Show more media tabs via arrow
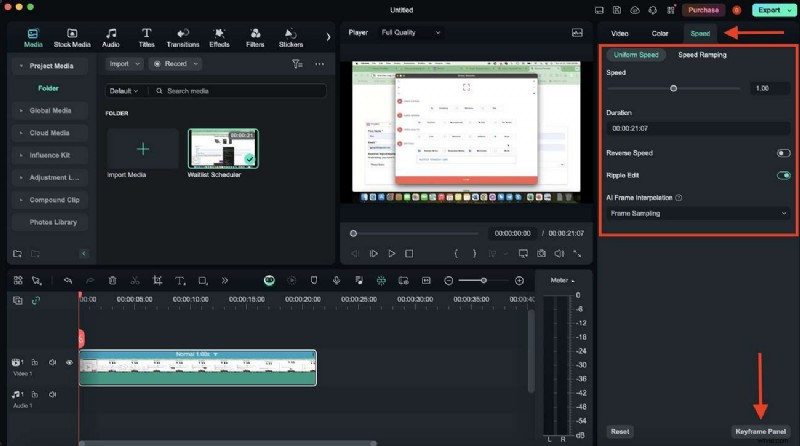 tap(328, 37)
